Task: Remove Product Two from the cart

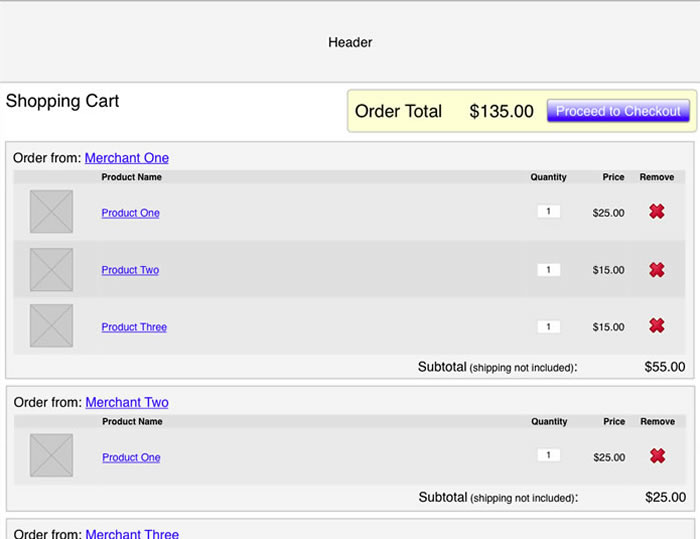Action: (x=657, y=270)
